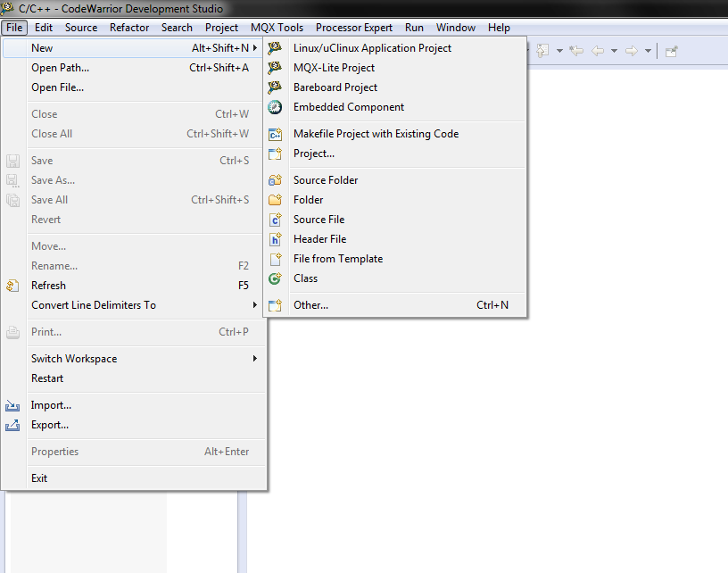Click the Back navigation arrow in toolbar
728x573 pixels.
(598, 51)
